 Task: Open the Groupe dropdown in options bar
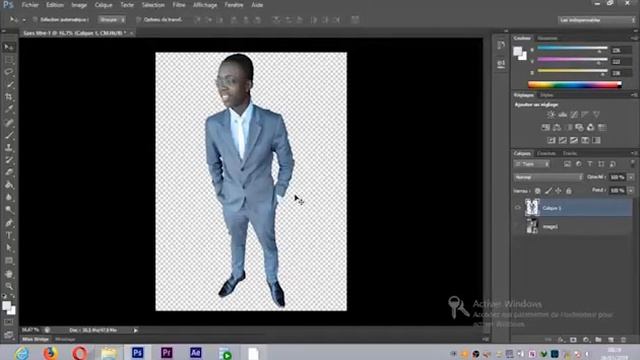point(111,20)
